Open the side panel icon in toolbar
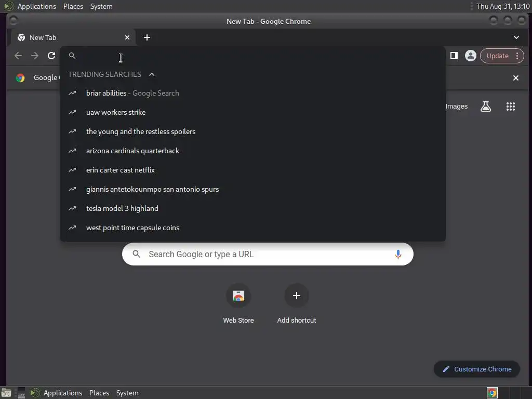532x399 pixels. click(x=454, y=56)
